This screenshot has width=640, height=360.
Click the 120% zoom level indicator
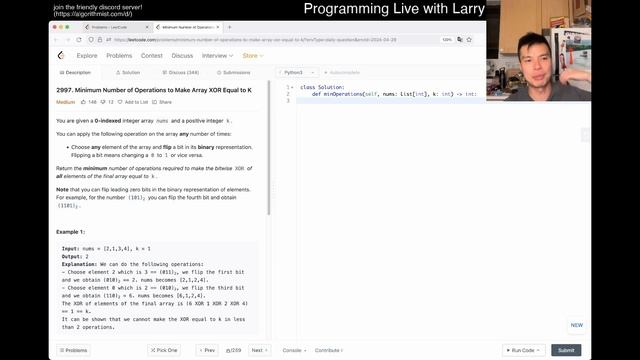(447, 40)
